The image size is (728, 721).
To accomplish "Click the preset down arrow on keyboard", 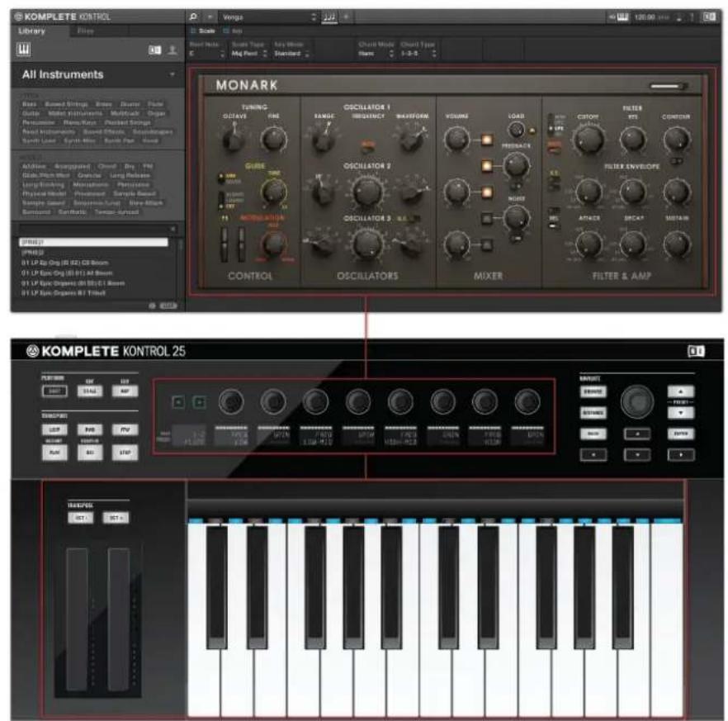I will click(681, 413).
